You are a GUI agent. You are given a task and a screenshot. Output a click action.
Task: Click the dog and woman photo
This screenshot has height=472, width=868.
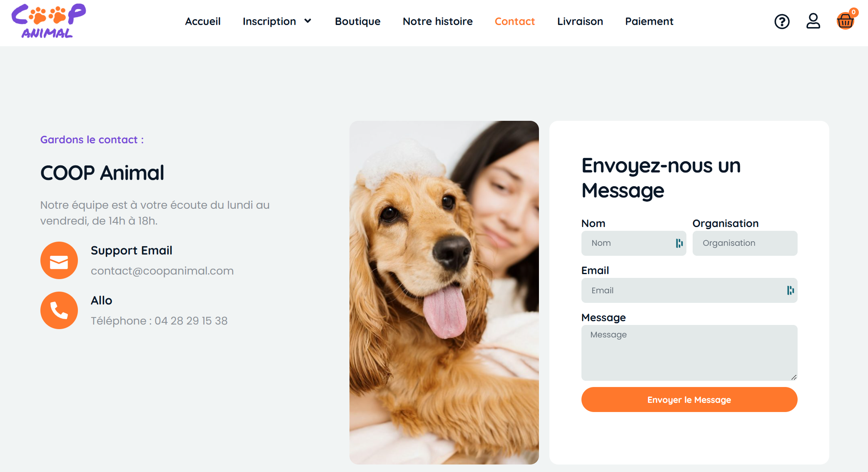coord(444,292)
